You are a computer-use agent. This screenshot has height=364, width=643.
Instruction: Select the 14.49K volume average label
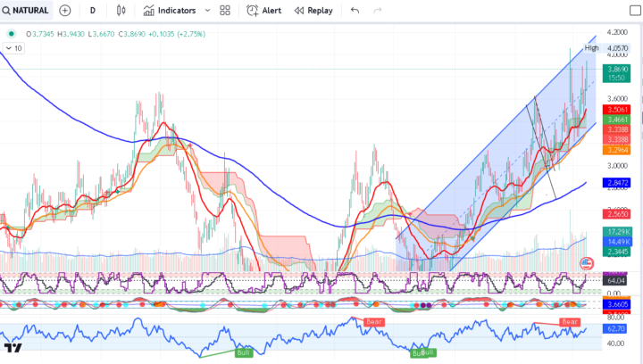point(616,242)
